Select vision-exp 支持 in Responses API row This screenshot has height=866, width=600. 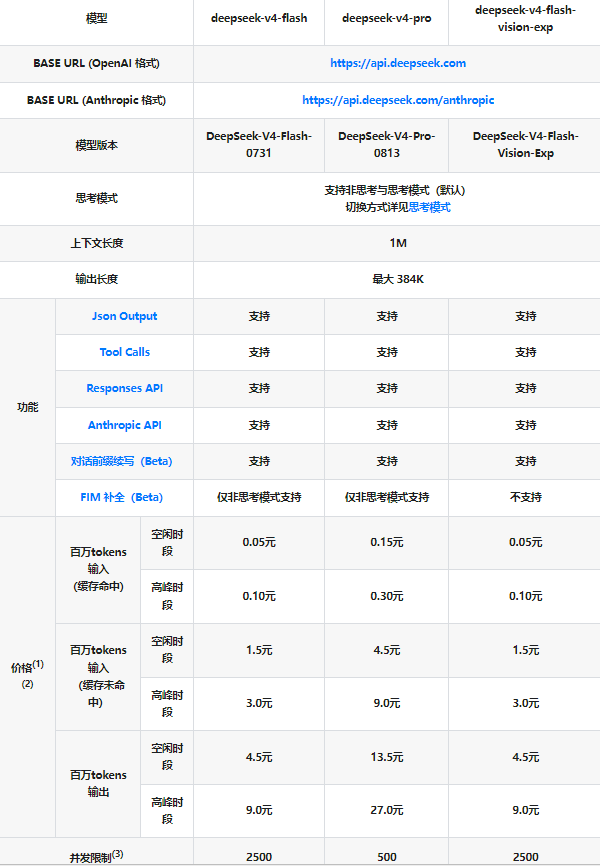pos(525,388)
